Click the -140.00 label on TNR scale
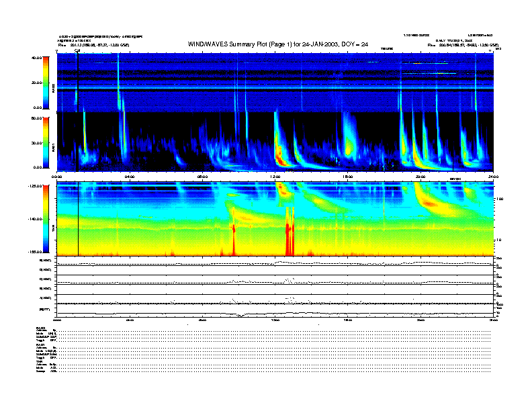 (x=35, y=219)
